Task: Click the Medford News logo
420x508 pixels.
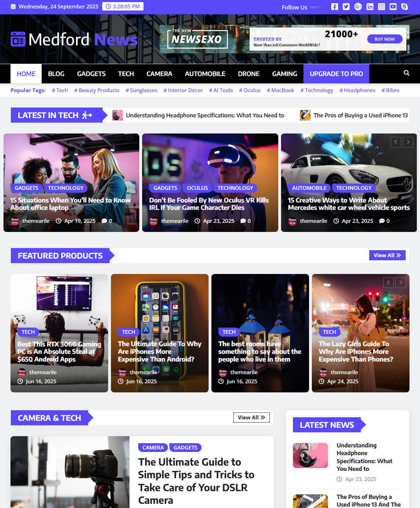Action: tap(74, 39)
